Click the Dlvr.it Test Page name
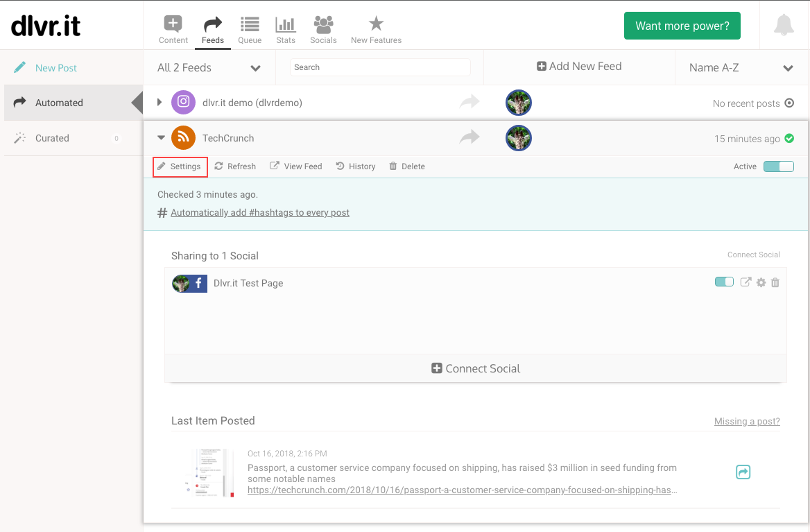This screenshot has width=810, height=532. (248, 283)
